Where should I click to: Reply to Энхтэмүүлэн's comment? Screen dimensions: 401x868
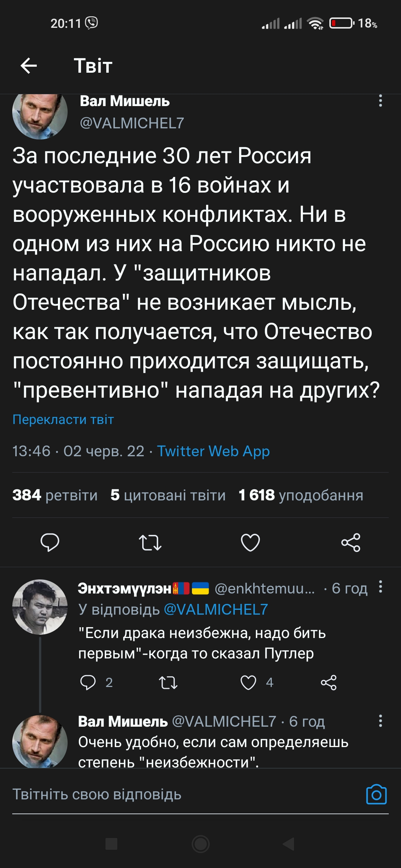click(88, 682)
